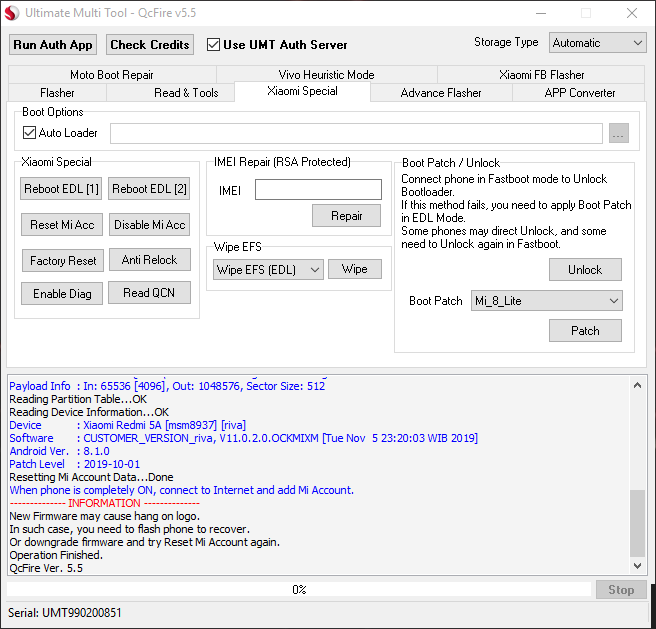Click Reboot EDL [2] button
The height and width of the screenshot is (629, 656).
pyautogui.click(x=149, y=189)
